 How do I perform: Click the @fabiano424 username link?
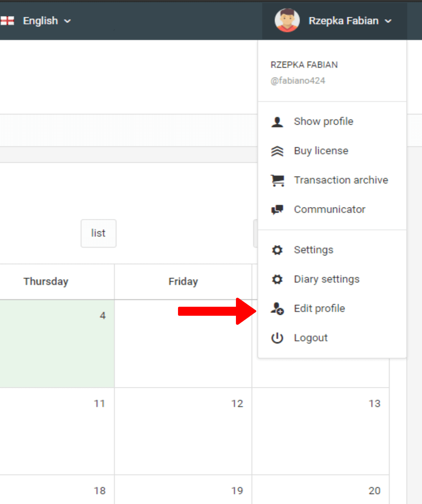coord(298,81)
